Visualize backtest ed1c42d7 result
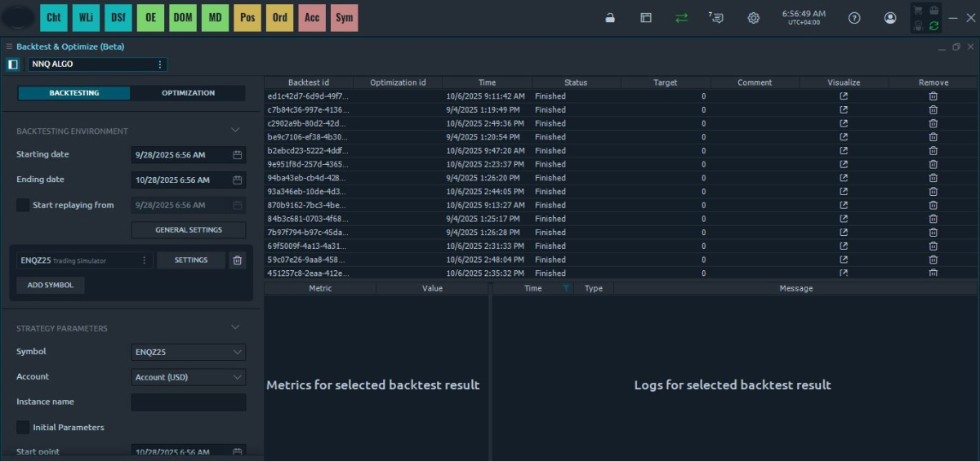The height and width of the screenshot is (462, 980). pos(844,96)
